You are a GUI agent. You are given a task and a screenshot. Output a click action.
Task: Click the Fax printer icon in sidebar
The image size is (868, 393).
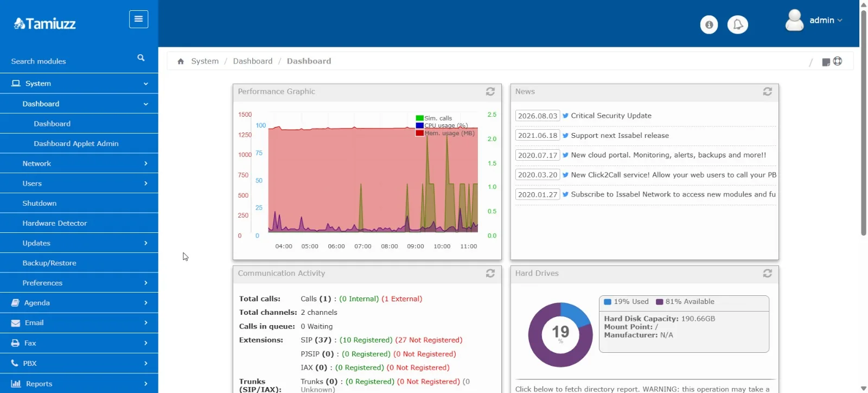15,343
